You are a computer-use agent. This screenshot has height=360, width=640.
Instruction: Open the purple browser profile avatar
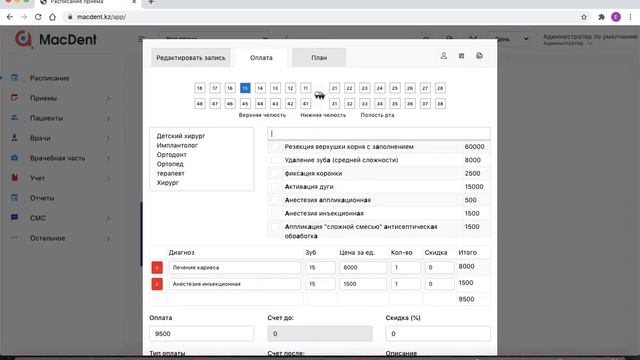[616, 17]
